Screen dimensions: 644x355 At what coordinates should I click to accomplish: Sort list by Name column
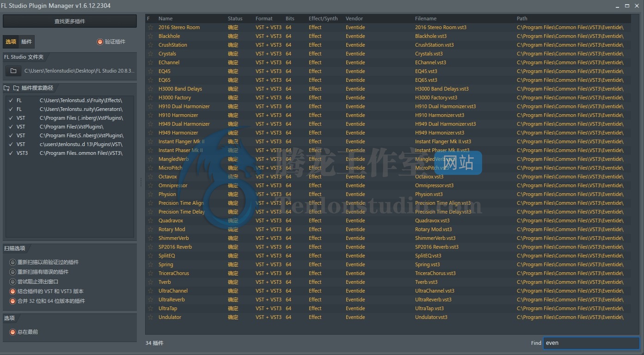coord(166,18)
